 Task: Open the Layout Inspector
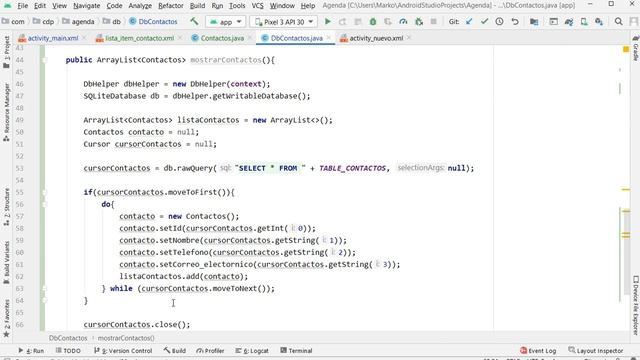coord(596,351)
